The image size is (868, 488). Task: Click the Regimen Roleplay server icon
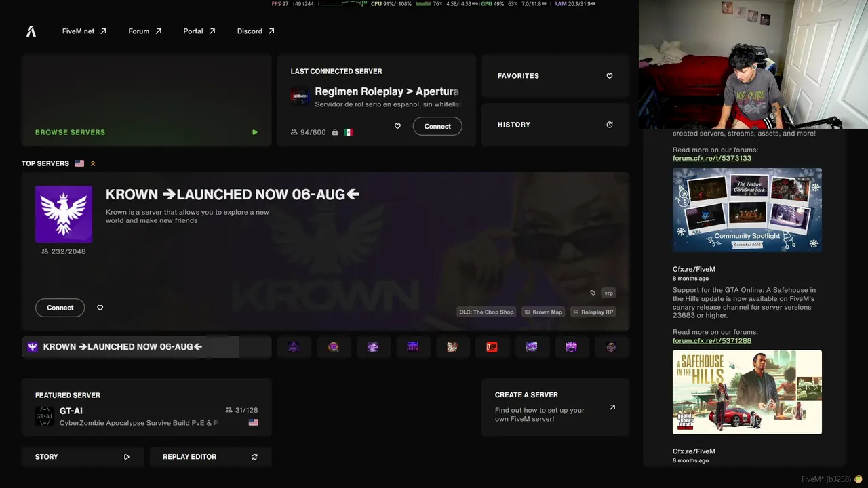[300, 96]
